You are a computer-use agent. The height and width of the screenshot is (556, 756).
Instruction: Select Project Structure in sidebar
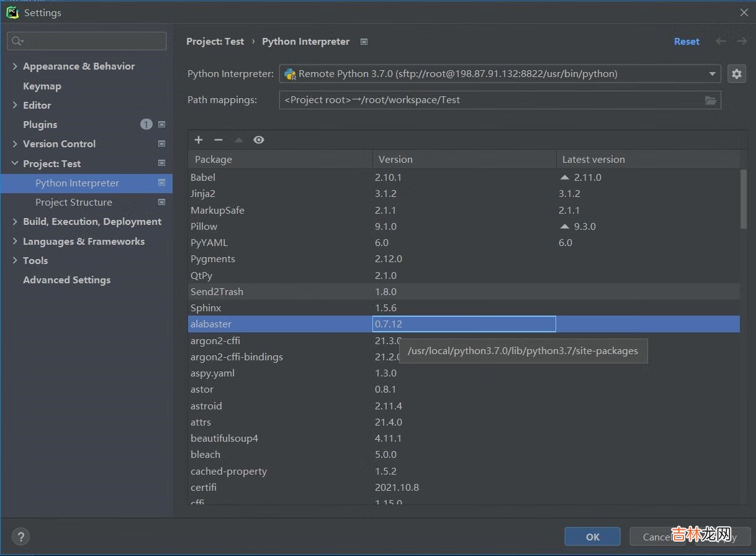tap(73, 203)
